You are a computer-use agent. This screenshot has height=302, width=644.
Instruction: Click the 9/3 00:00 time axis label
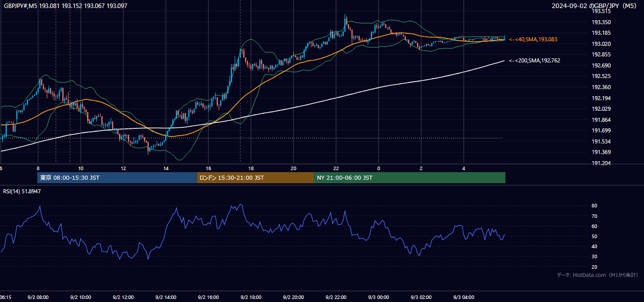[x=378, y=297]
